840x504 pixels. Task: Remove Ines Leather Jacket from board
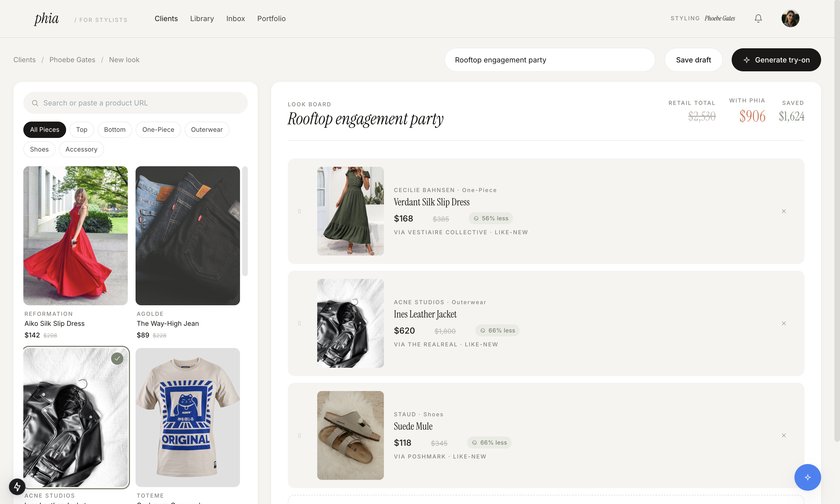point(784,323)
